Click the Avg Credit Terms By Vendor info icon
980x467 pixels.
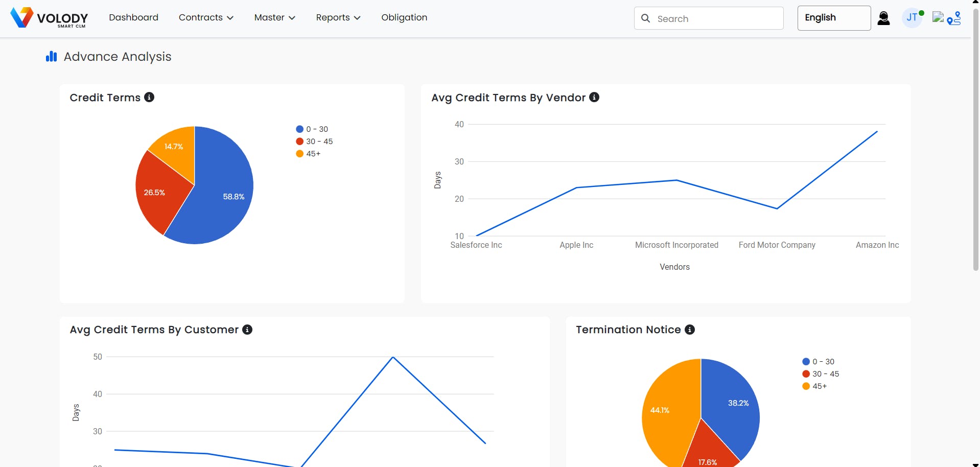point(594,97)
